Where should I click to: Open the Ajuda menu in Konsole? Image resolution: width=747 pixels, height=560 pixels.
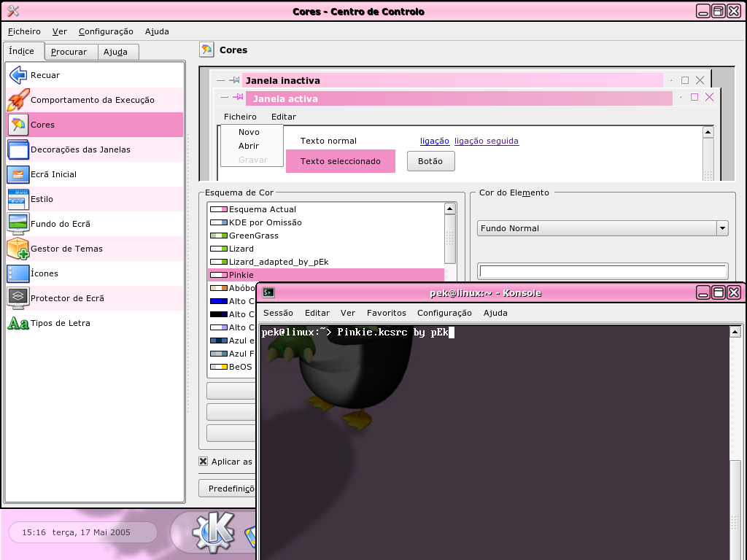(x=495, y=313)
